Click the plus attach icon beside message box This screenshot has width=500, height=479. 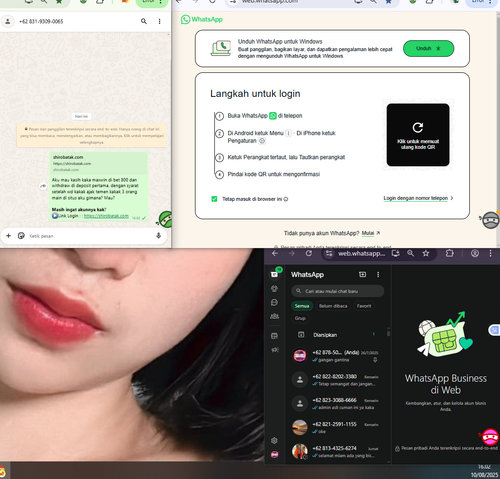click(x=9, y=236)
